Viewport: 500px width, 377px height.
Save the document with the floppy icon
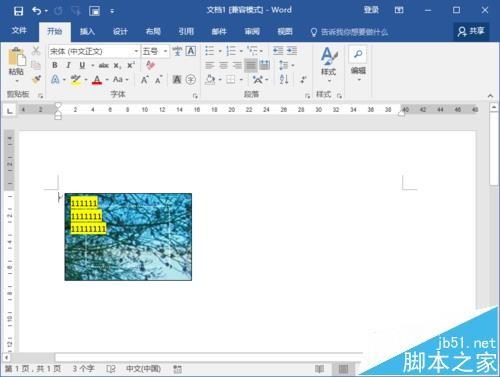[19, 11]
